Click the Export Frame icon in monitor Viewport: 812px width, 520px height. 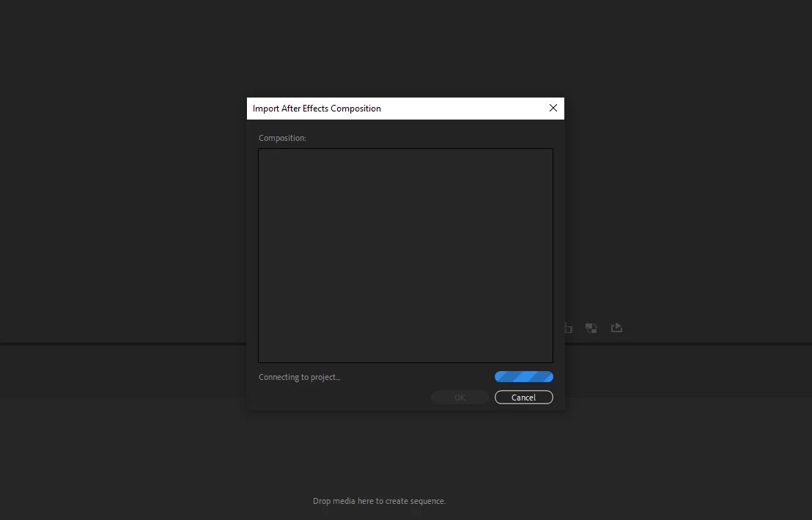616,328
